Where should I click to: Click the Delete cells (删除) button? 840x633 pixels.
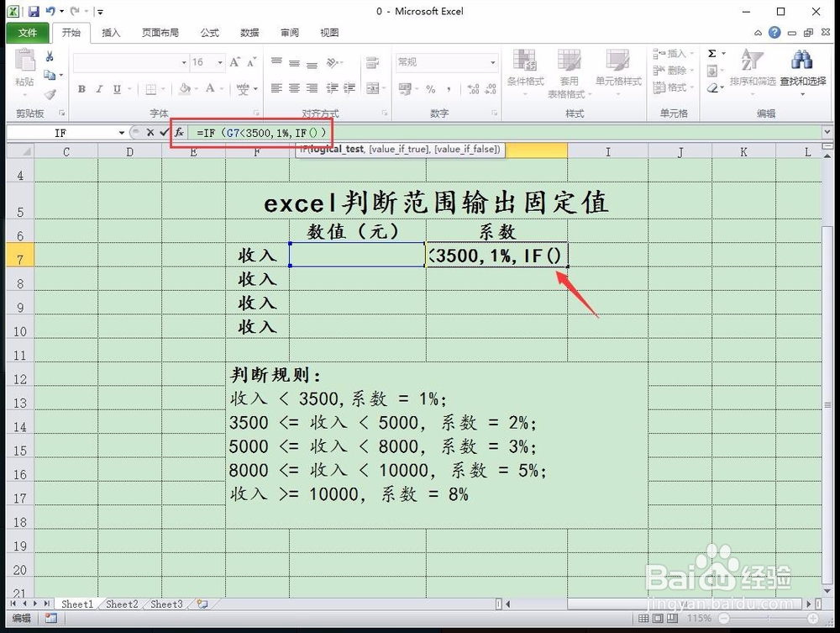[673, 71]
